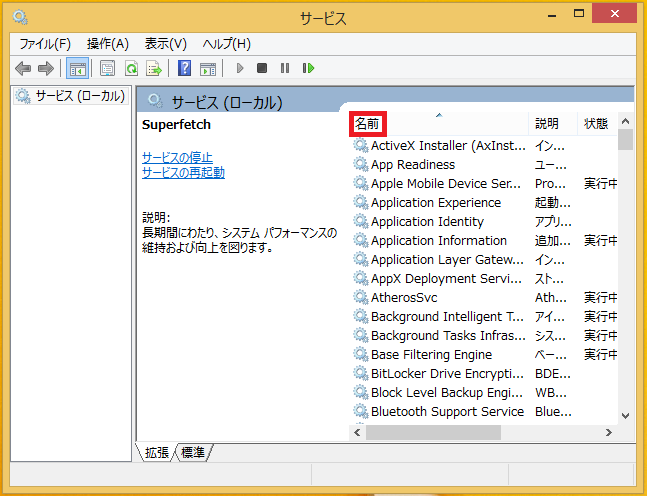Open help via question mark toolbar icon
647x496 pixels.
[x=184, y=68]
